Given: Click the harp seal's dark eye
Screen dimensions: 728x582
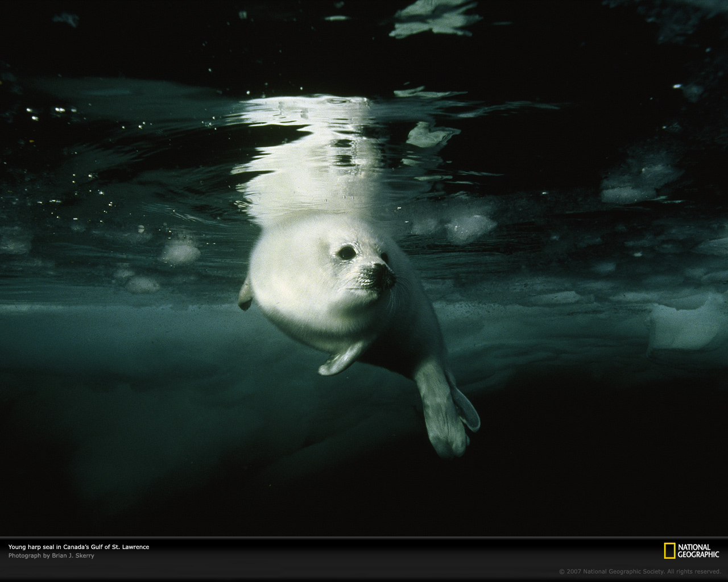Looking at the screenshot, I should coord(346,252).
